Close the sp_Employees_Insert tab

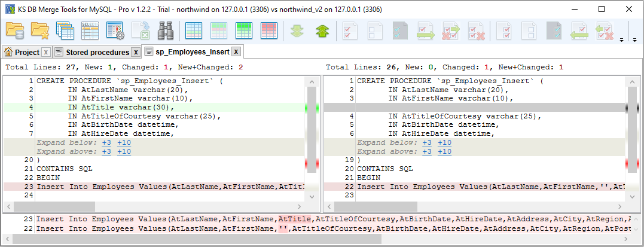pos(236,52)
